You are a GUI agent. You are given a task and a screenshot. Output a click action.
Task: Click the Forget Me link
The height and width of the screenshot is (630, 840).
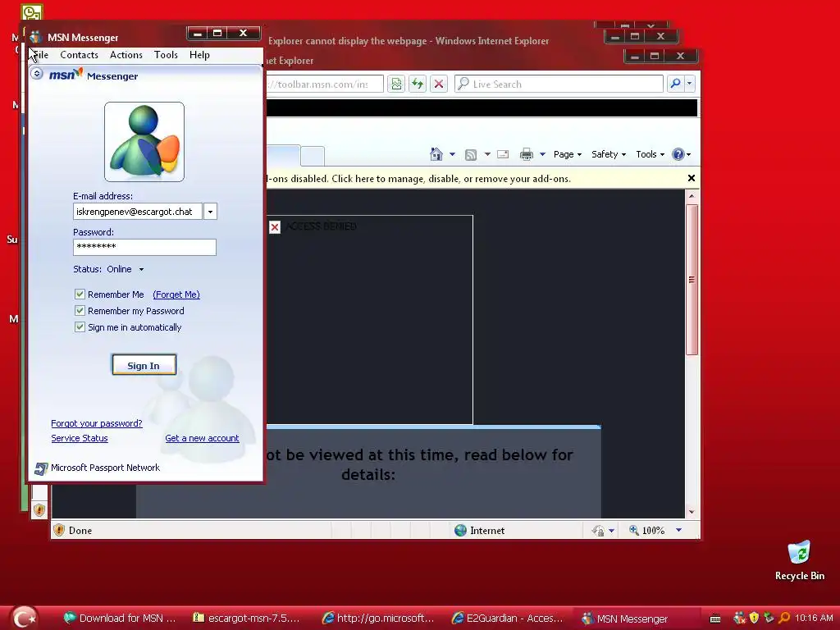[x=176, y=294]
